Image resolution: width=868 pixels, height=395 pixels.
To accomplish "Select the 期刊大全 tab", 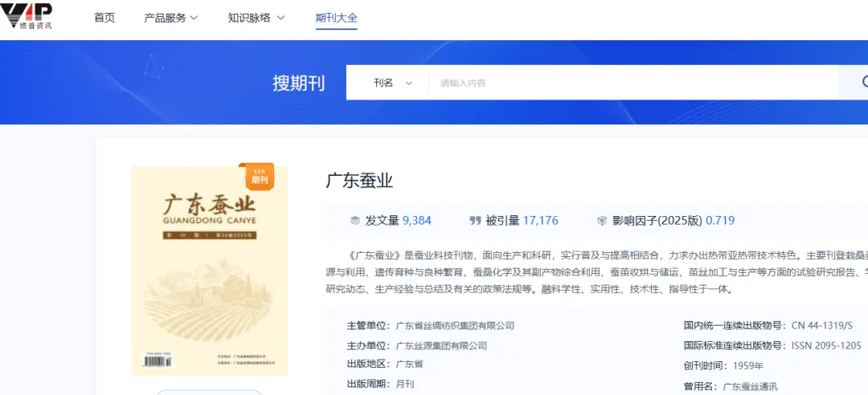I will (337, 18).
